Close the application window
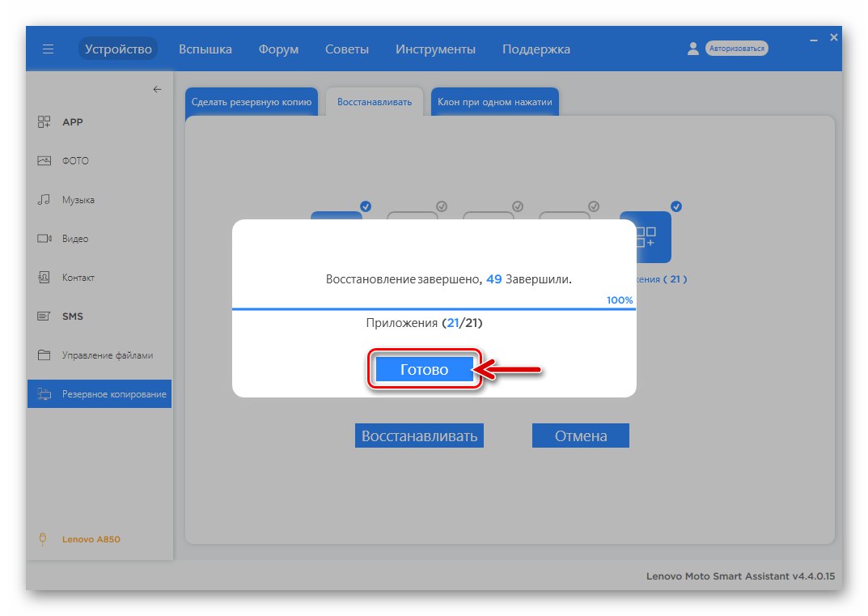This screenshot has height=616, width=868. pyautogui.click(x=834, y=38)
